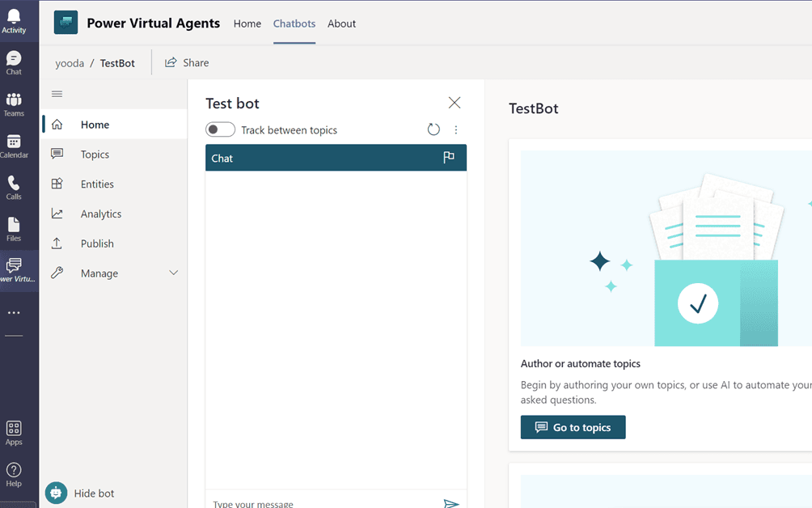Open the Activity bell in Teams sidebar
812x508 pixels.
pos(14,22)
